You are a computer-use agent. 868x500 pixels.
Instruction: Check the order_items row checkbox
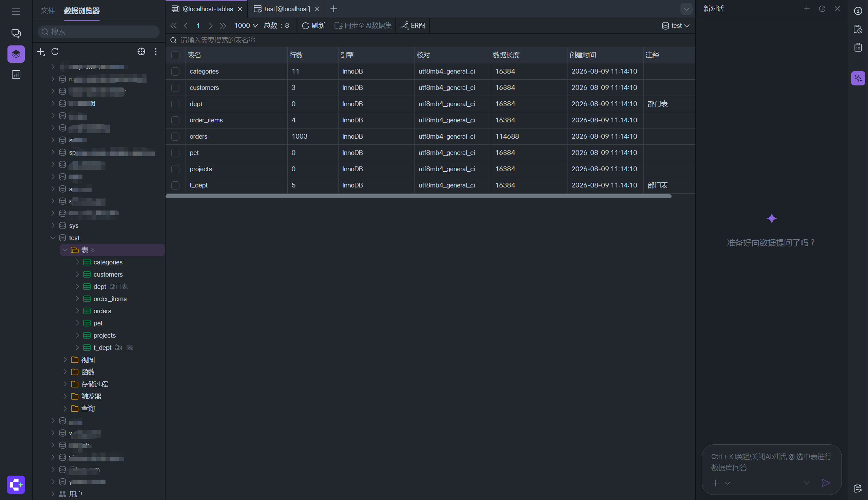coord(175,120)
